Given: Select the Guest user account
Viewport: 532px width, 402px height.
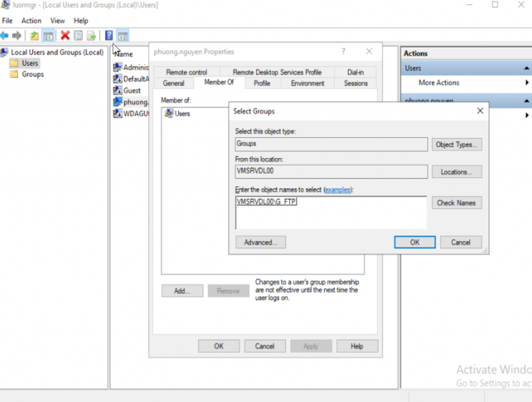Looking at the screenshot, I should coord(131,90).
